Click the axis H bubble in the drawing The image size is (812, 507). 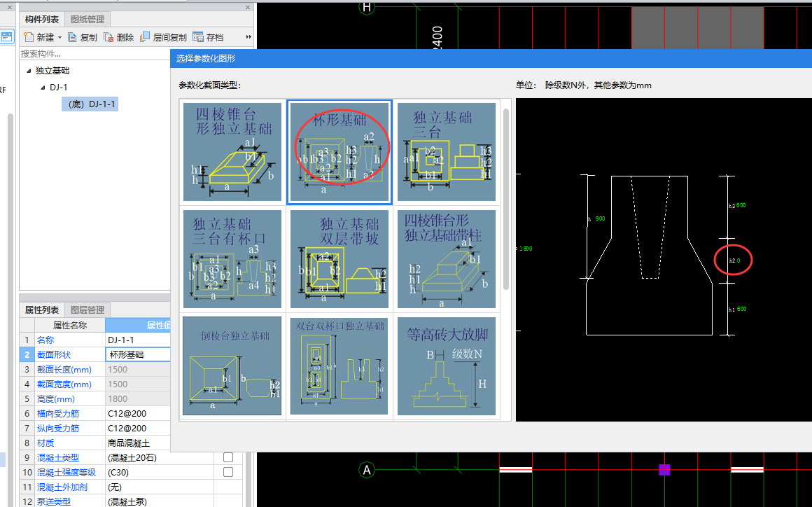pyautogui.click(x=367, y=7)
